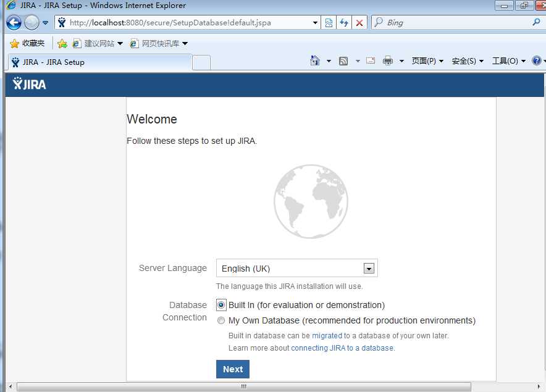Open the 安全(S) Safety menu
The image size is (546, 392).
coord(468,61)
